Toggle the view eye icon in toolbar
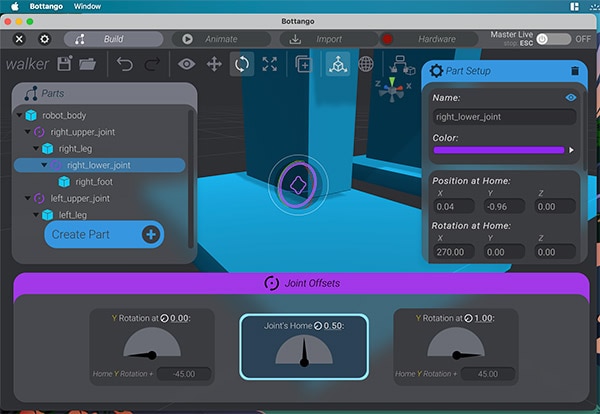The height and width of the screenshot is (414, 600). (x=186, y=64)
